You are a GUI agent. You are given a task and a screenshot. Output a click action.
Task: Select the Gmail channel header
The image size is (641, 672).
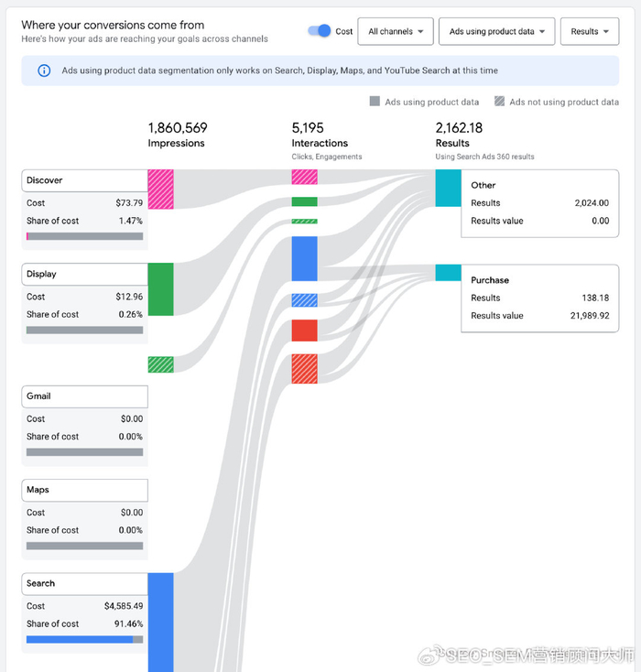(84, 396)
